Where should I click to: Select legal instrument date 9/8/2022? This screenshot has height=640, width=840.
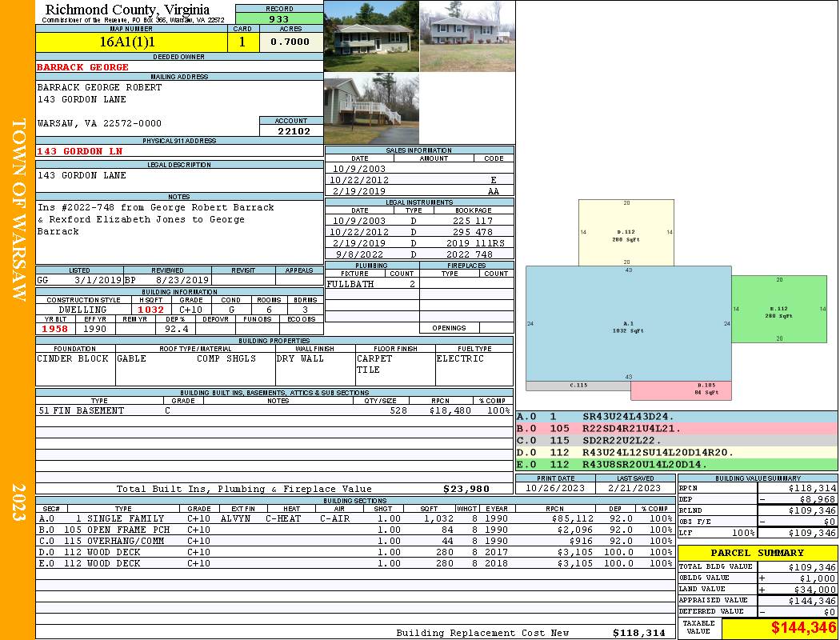(359, 254)
